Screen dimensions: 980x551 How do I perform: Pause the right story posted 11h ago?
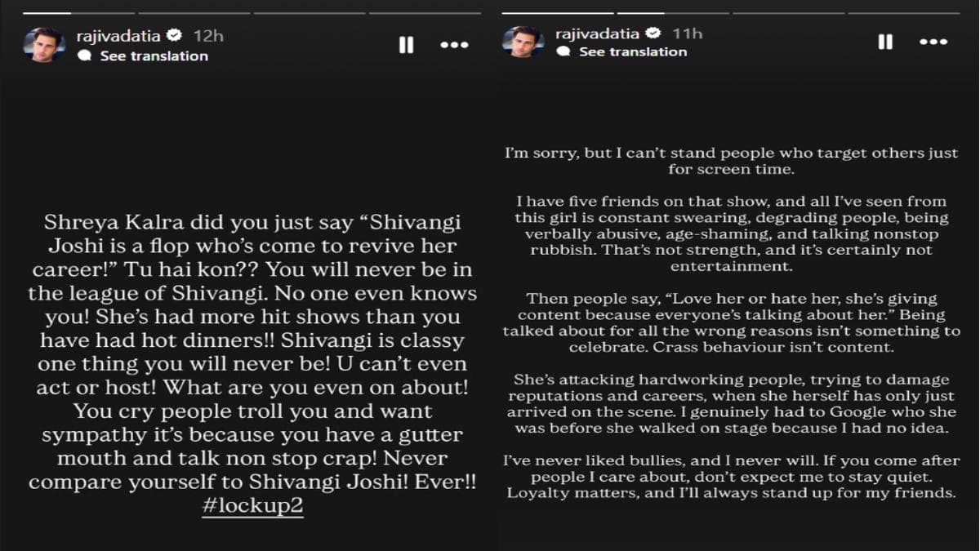(885, 41)
